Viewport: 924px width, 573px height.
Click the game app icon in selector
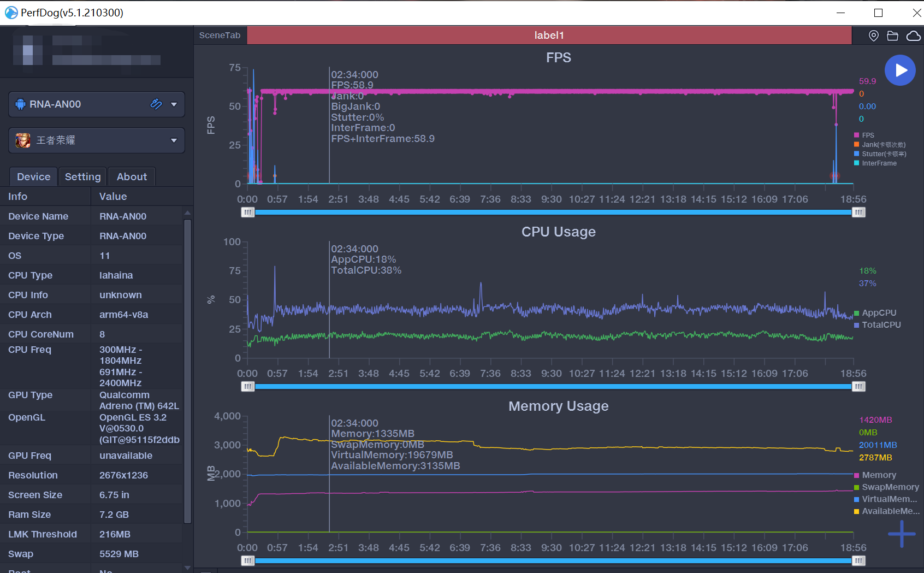[x=23, y=140]
